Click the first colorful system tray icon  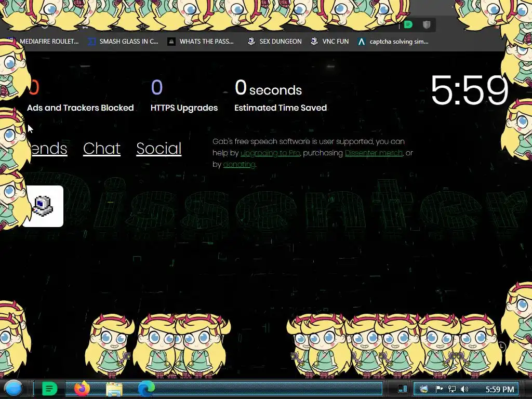tap(424, 389)
